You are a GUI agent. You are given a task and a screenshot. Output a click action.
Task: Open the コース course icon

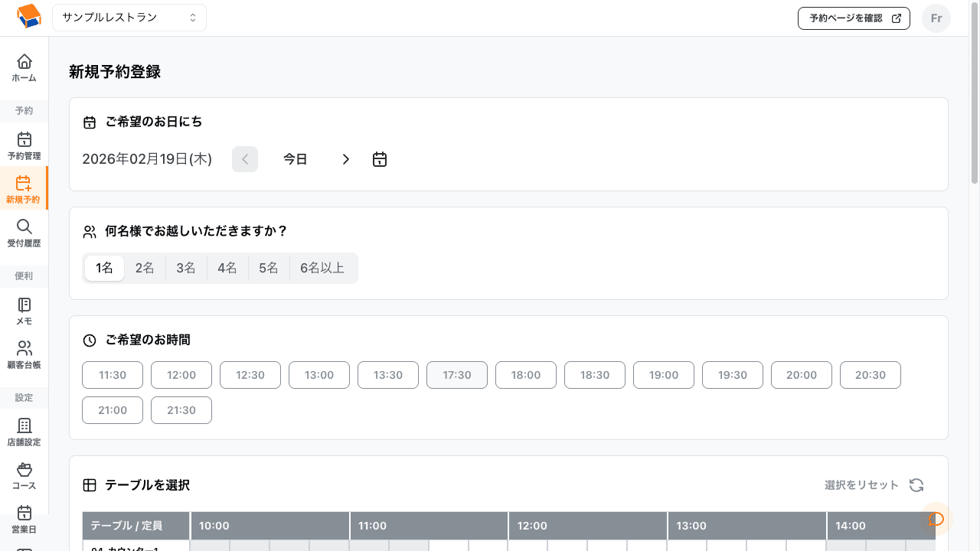pos(24,470)
